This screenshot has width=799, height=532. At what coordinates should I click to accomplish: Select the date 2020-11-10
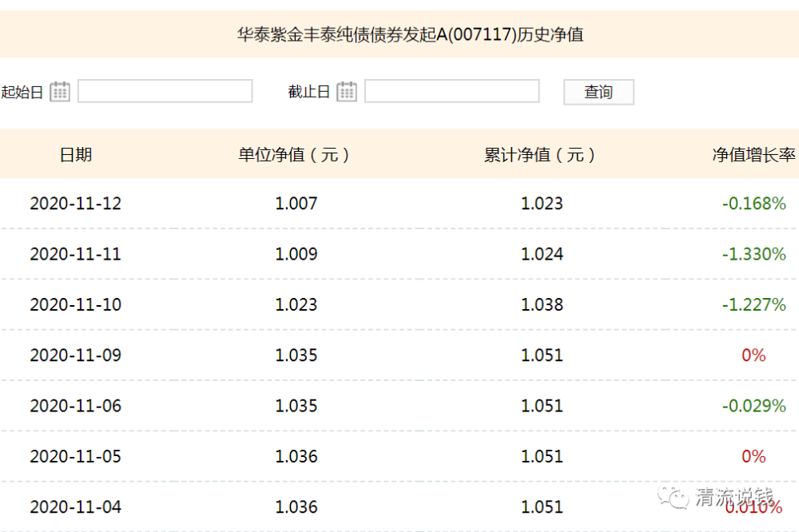coord(75,304)
